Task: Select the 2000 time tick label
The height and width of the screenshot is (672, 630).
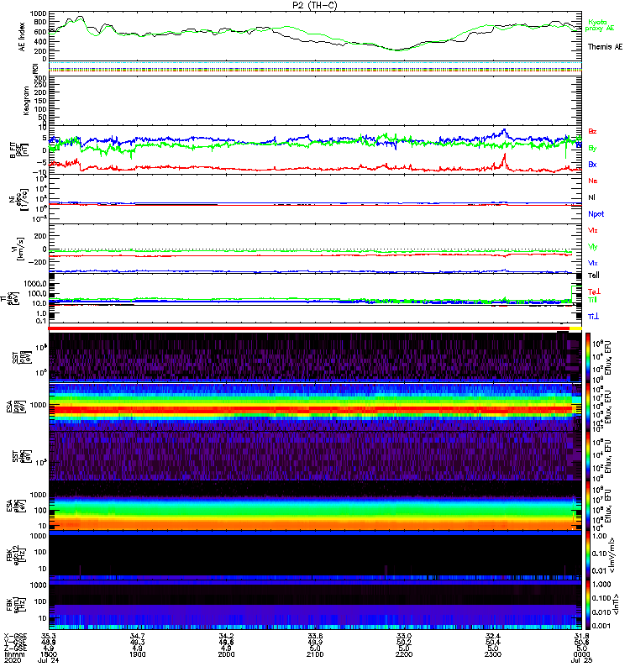Action: click(x=226, y=654)
